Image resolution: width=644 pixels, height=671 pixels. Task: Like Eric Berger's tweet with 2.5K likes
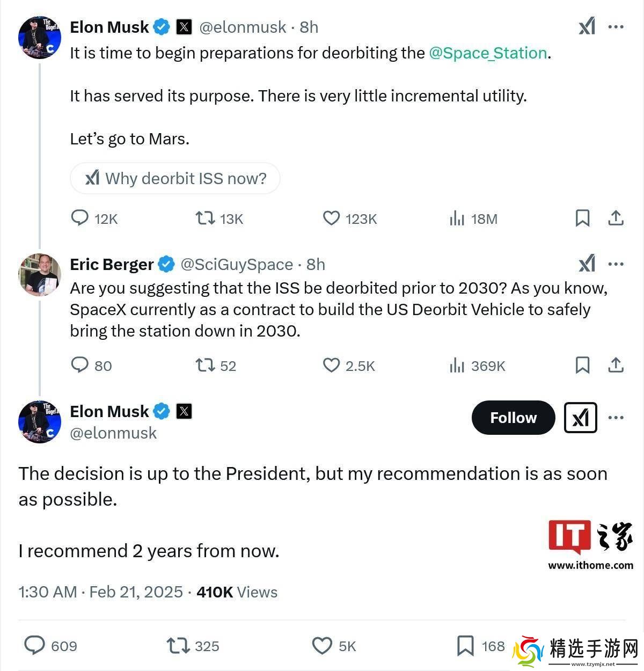point(331,365)
